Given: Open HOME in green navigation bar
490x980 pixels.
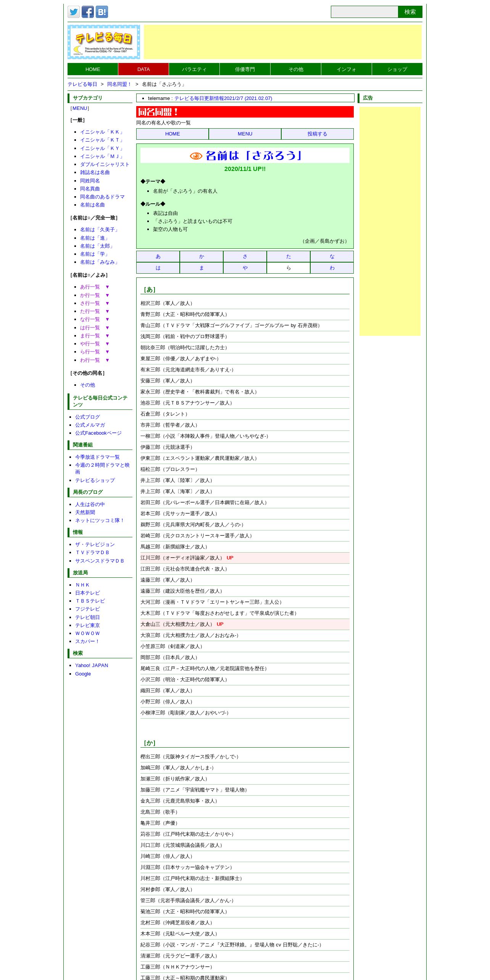Looking at the screenshot, I should click(x=93, y=69).
